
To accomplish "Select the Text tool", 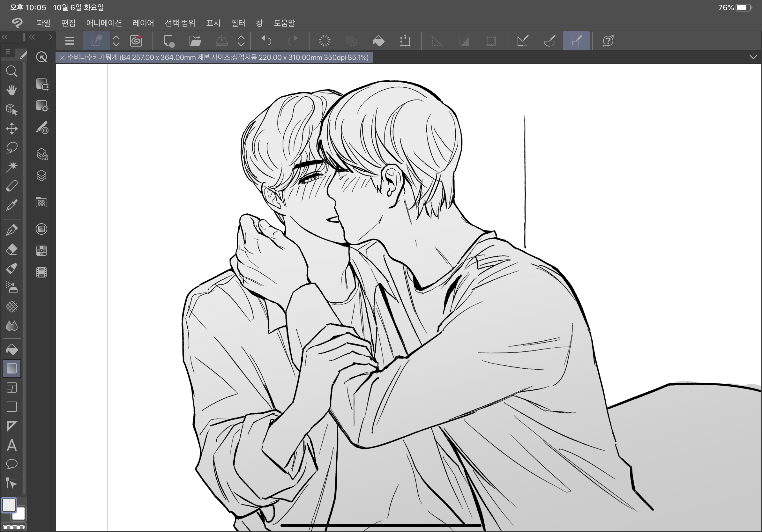I will coord(11,445).
